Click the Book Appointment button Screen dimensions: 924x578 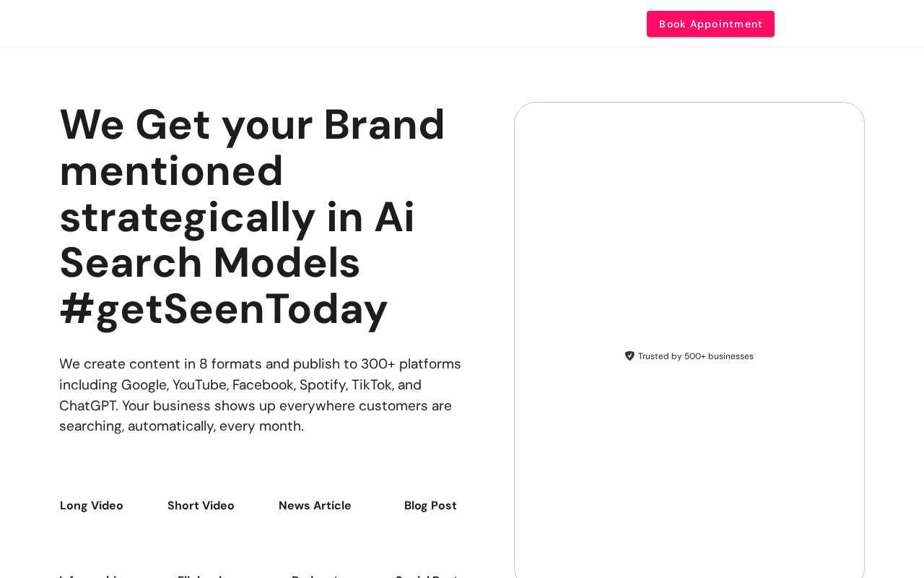pos(710,24)
